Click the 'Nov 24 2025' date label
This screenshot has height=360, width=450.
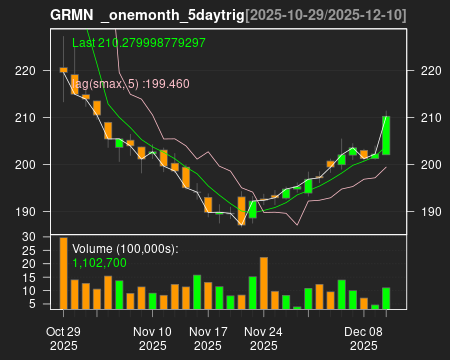point(263,339)
